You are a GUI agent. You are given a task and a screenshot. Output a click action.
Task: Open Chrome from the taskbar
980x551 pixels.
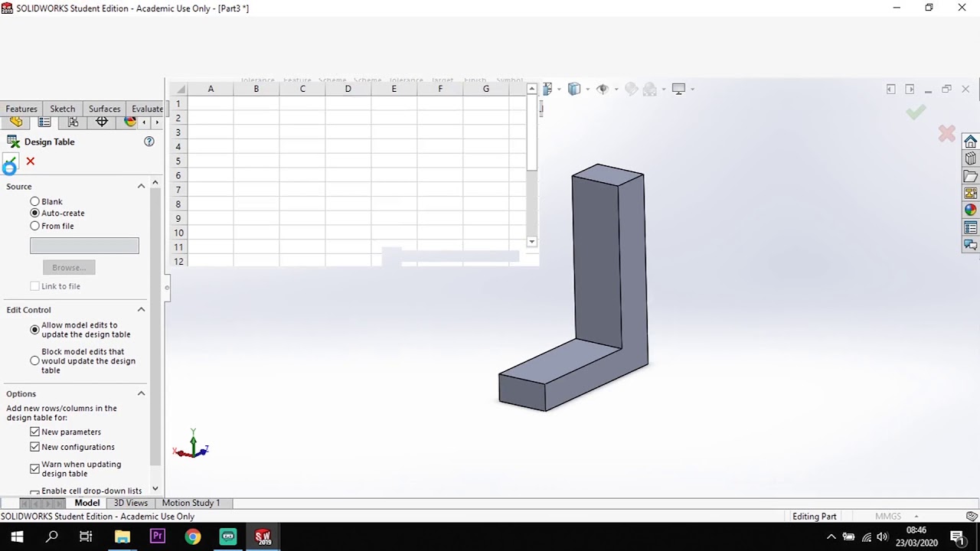pyautogui.click(x=193, y=536)
